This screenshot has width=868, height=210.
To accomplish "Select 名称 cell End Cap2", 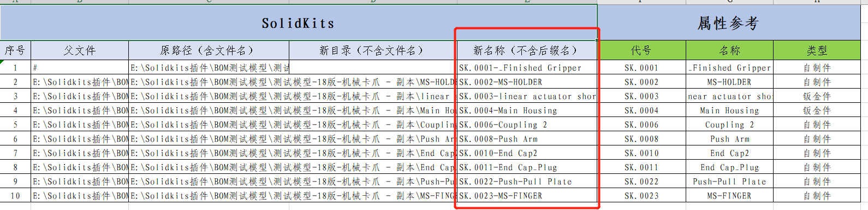I will [x=729, y=153].
